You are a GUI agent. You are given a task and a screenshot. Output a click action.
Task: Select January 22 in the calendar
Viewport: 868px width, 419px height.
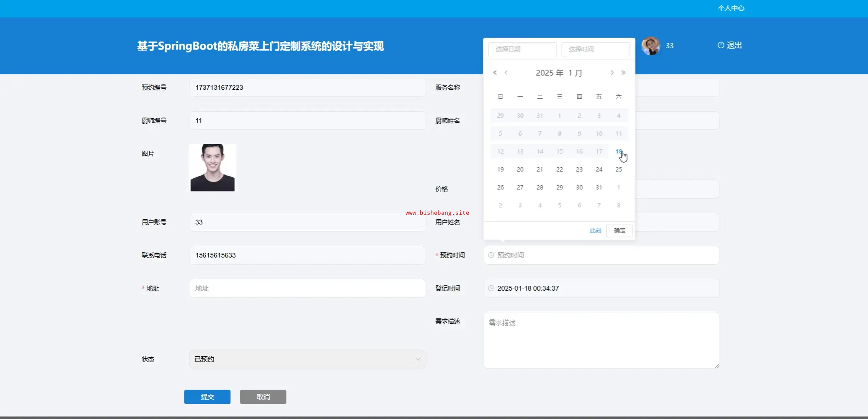pos(560,169)
